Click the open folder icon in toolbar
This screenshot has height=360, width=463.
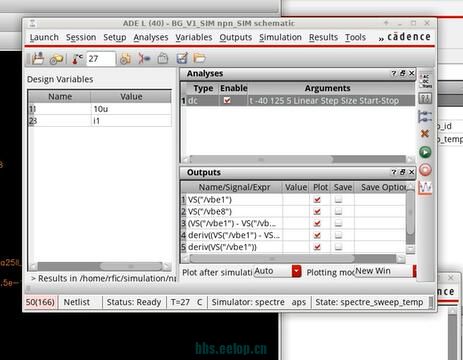[x=200, y=58]
